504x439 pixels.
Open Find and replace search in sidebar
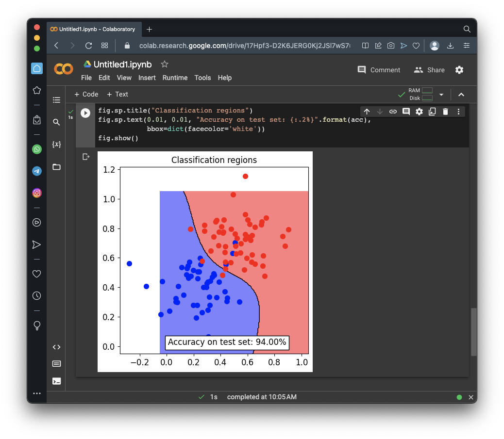pos(57,122)
